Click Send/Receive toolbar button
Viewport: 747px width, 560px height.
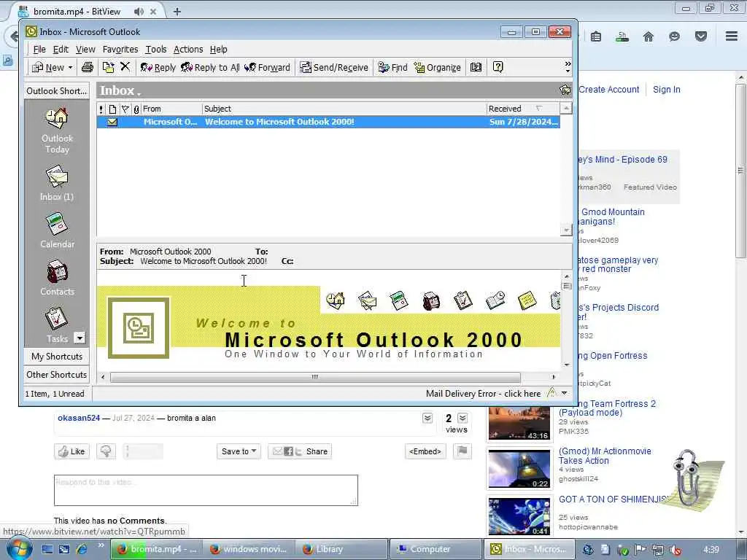pos(334,68)
